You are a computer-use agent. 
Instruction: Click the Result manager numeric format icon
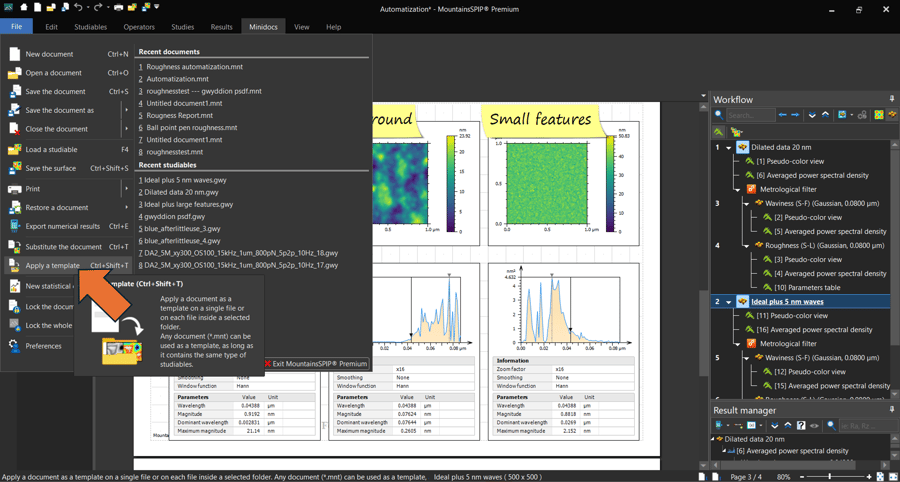pos(751,425)
